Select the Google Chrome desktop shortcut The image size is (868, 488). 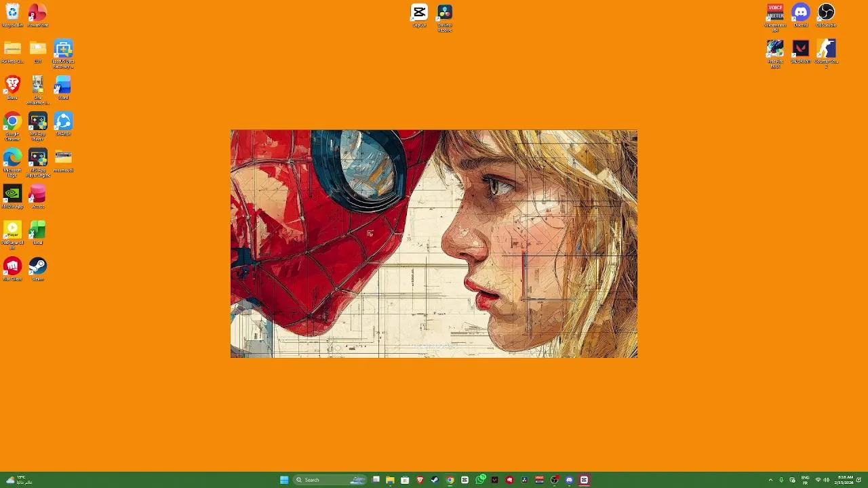pyautogui.click(x=12, y=127)
